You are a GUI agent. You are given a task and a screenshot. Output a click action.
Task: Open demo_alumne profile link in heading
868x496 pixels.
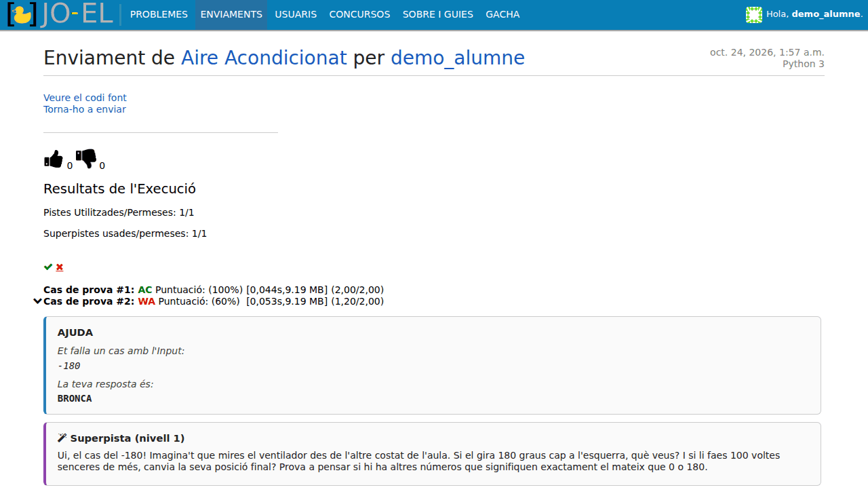point(458,58)
